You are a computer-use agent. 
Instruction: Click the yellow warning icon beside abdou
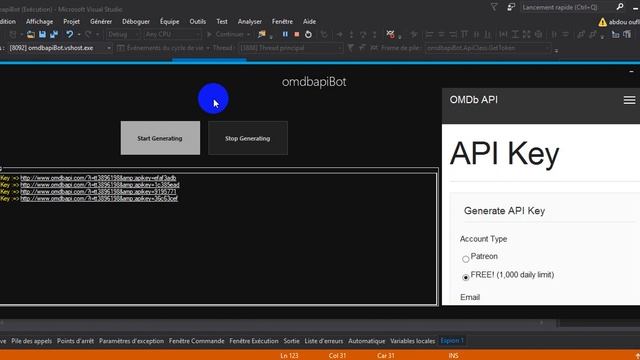tap(602, 22)
